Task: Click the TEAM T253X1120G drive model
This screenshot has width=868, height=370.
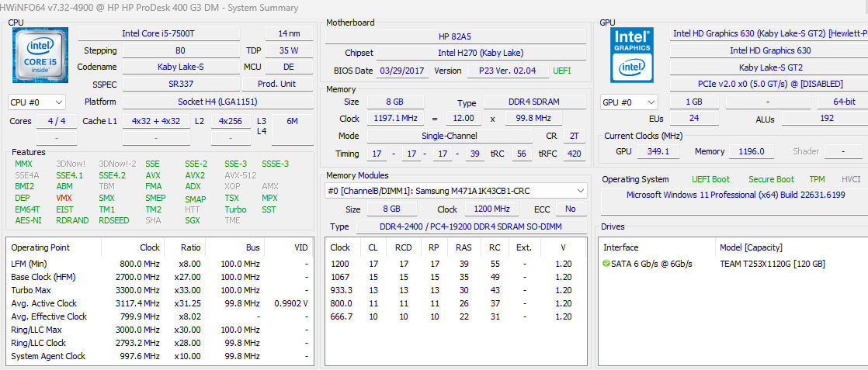Action: 773,264
